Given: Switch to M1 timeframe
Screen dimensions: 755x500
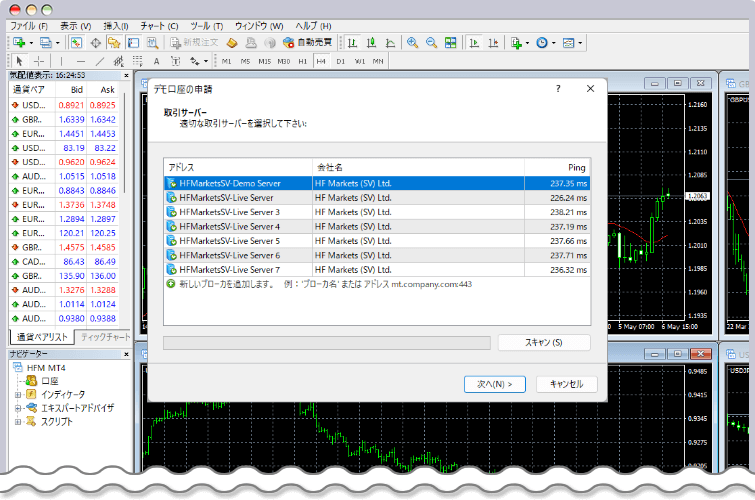Looking at the screenshot, I should pos(226,61).
